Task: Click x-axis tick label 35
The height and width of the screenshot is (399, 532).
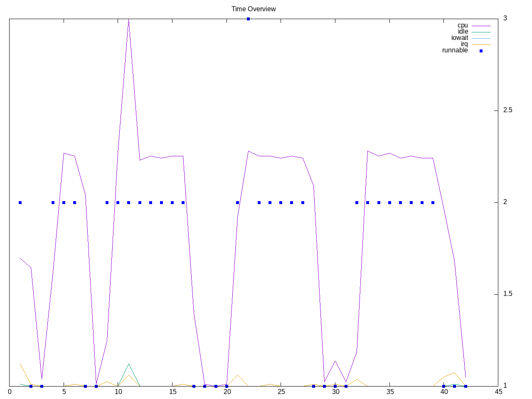Action: [x=389, y=392]
